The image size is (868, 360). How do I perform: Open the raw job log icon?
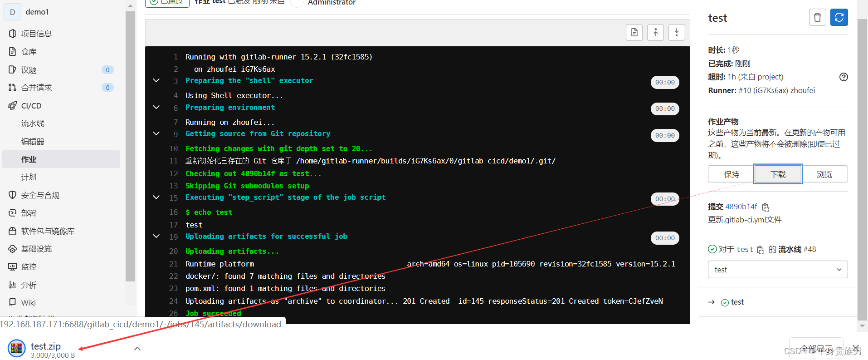[x=634, y=32]
